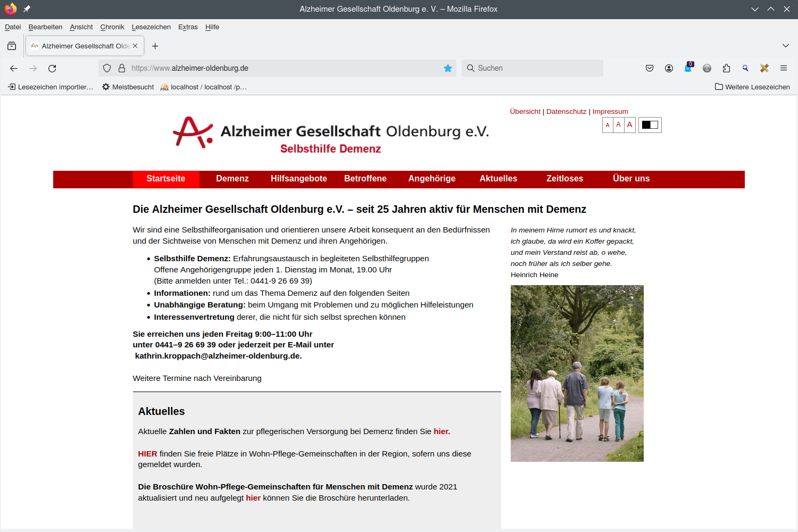The image size is (798, 532).
Task: Select the small font size A button
Action: click(608, 125)
